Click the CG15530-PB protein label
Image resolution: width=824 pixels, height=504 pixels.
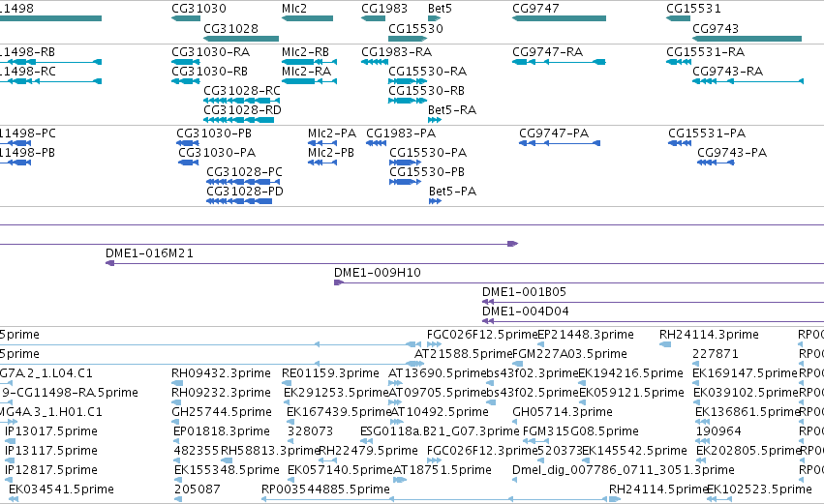pyautogui.click(x=427, y=171)
